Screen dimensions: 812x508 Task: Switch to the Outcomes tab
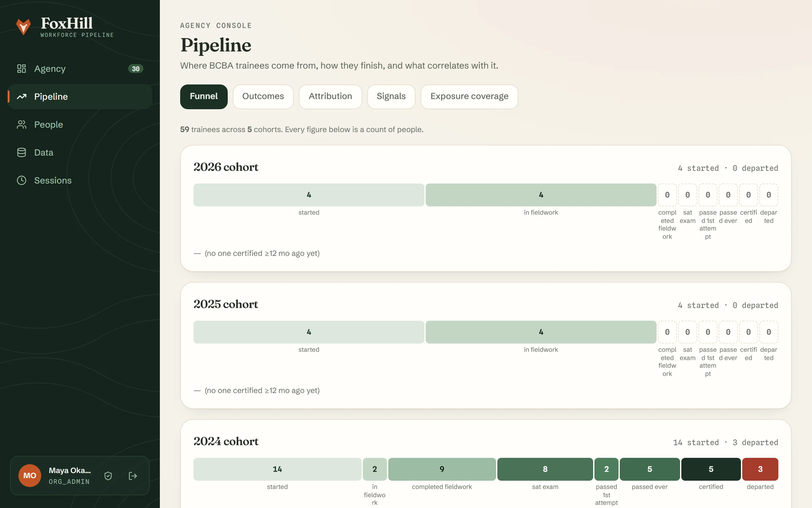click(x=263, y=97)
